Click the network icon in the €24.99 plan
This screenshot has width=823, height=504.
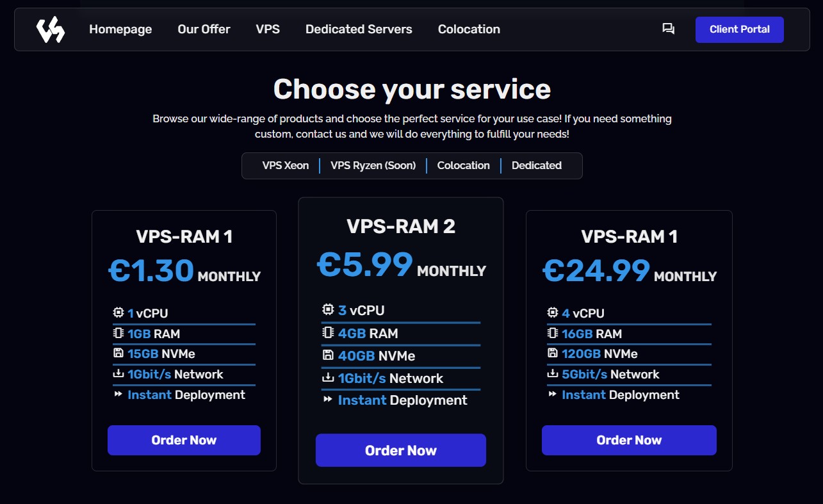(x=553, y=374)
